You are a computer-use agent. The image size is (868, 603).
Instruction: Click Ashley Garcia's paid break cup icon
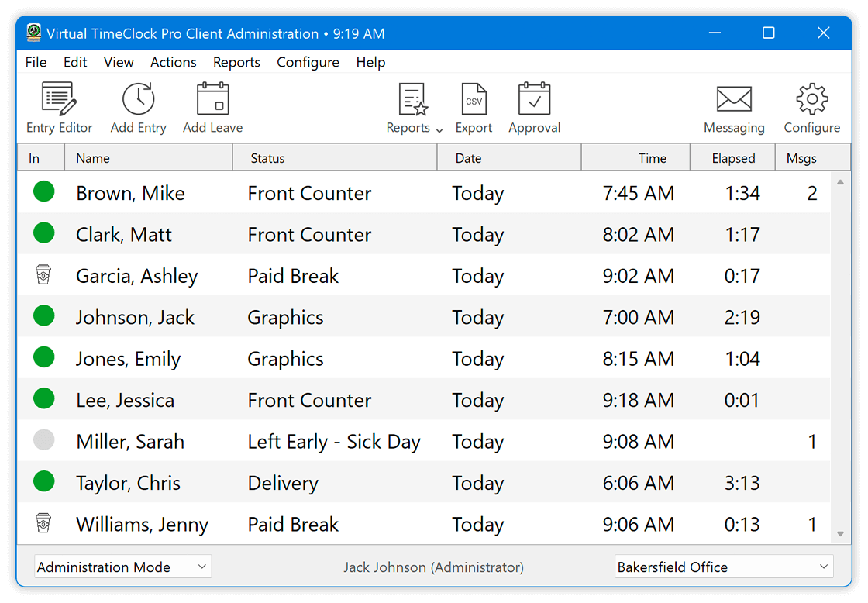43,274
